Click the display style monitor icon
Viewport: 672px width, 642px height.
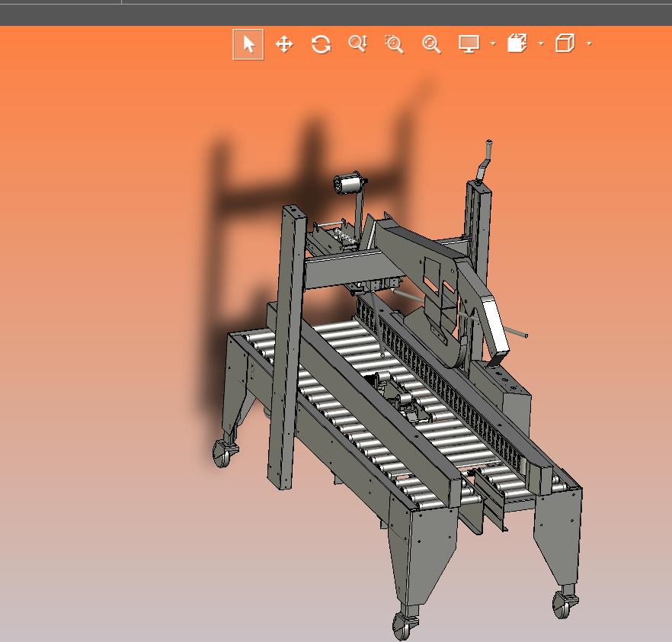coord(469,43)
